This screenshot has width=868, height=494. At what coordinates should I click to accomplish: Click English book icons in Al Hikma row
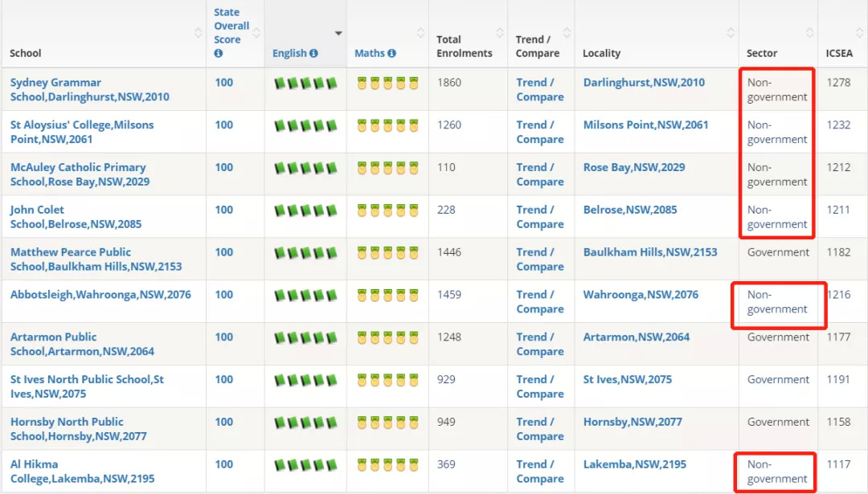tap(305, 465)
